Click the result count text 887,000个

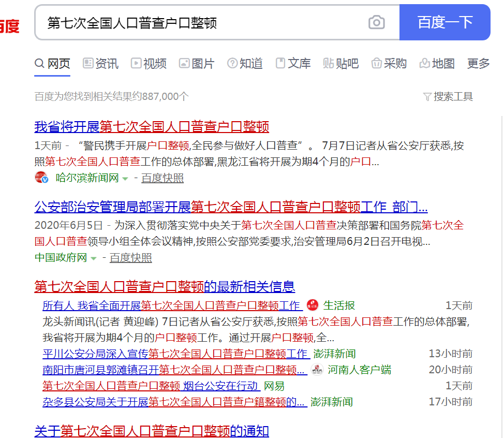165,96
